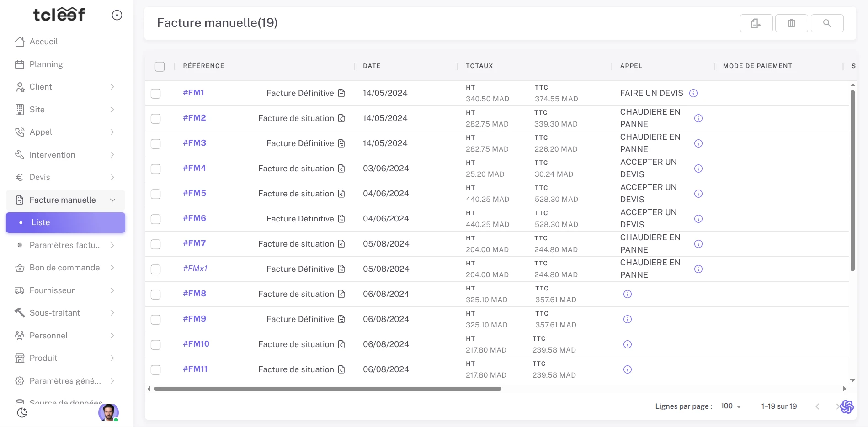This screenshot has height=427, width=868.
Task: Open the lines per page dropdown
Action: point(731,406)
